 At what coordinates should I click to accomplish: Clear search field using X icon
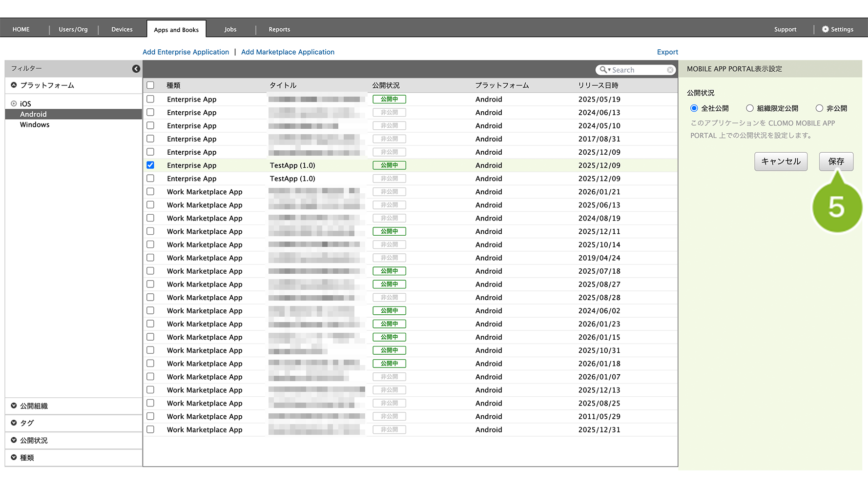[670, 70]
